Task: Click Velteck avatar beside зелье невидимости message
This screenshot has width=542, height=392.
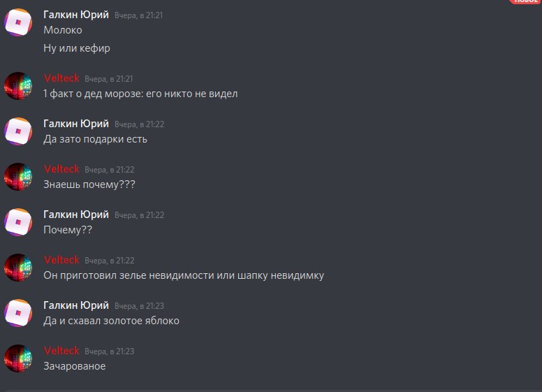Action: tap(18, 268)
